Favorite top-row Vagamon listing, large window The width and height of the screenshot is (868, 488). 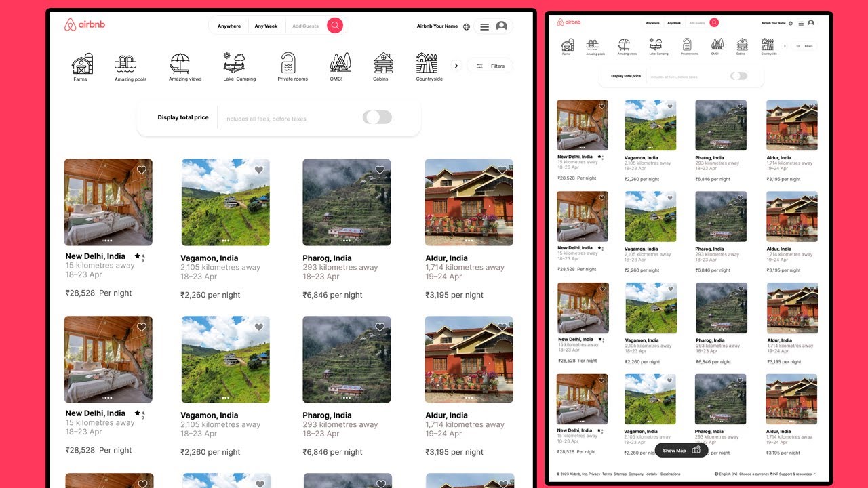point(258,170)
